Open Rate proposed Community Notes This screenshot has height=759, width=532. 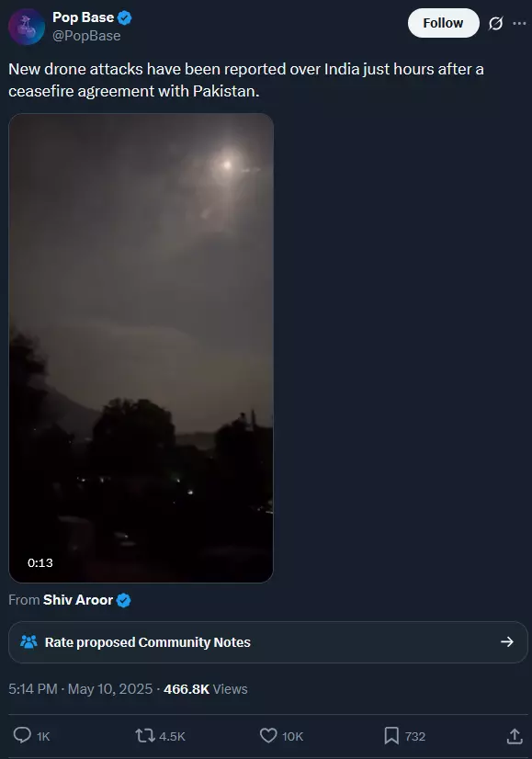coord(267,642)
